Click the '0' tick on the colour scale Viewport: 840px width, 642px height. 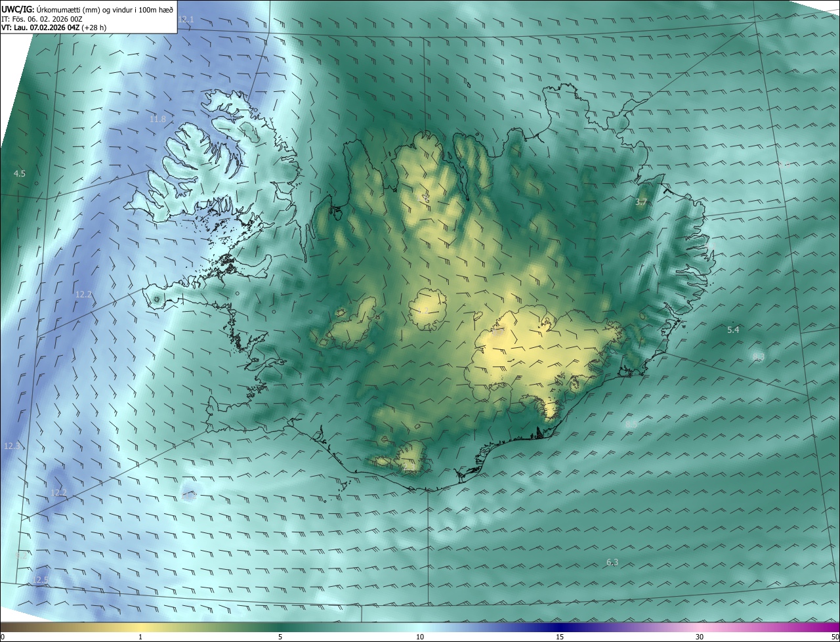point(3,637)
